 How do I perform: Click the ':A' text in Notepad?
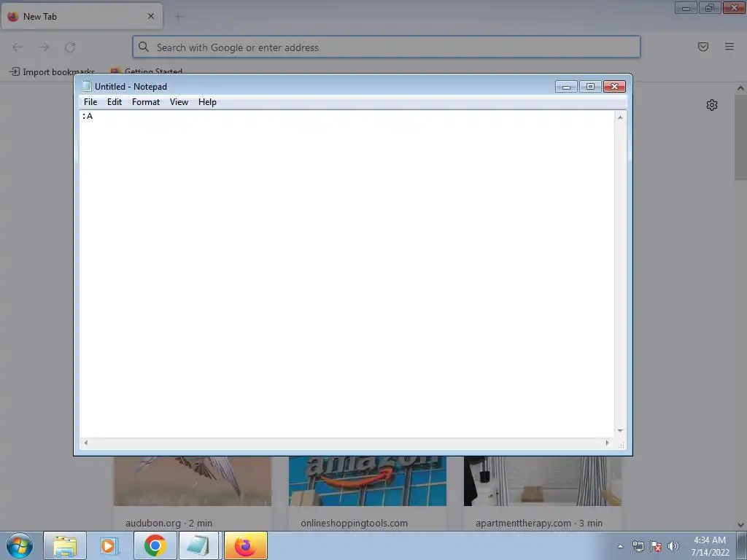pos(88,116)
